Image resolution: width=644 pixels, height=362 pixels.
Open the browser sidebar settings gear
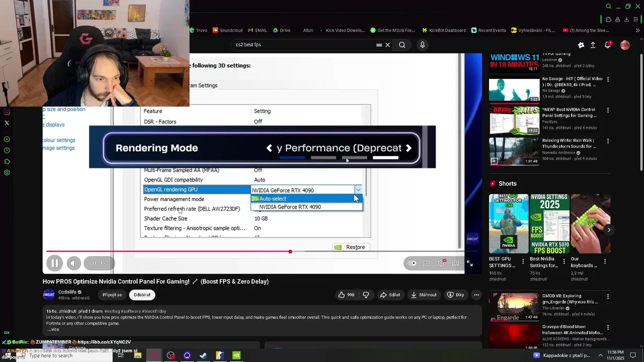[x=7, y=172]
